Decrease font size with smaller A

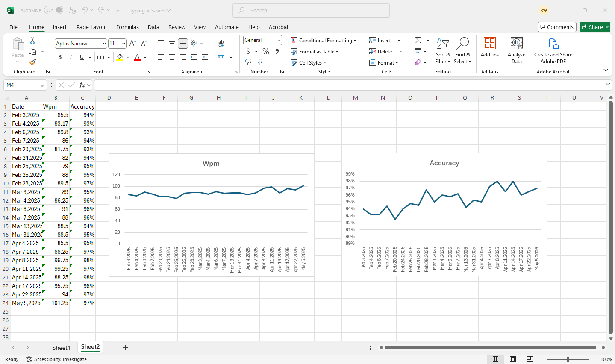point(144,44)
